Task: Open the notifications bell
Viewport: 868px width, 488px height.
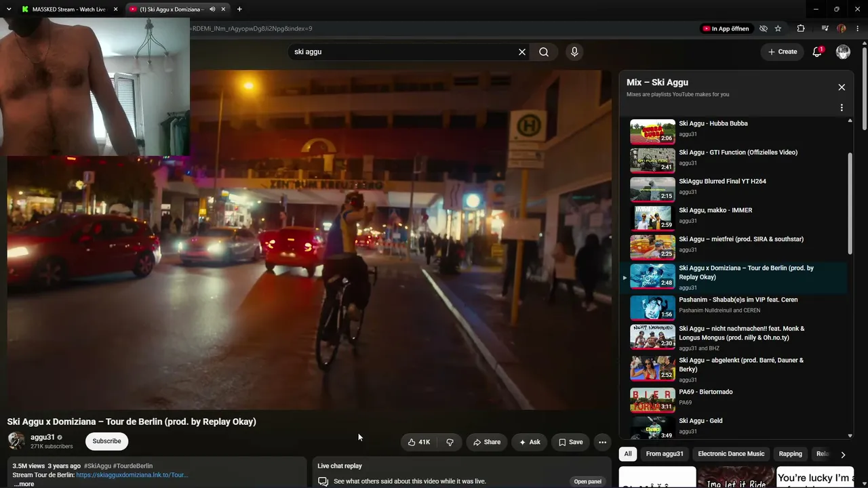Action: [x=817, y=52]
